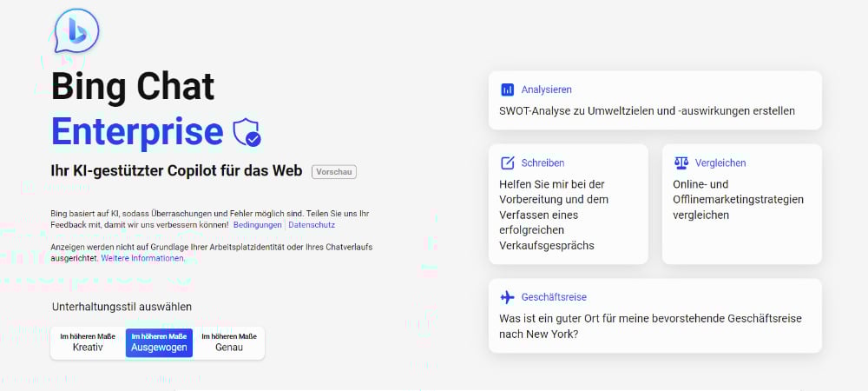Select the Genau conversation style
The height and width of the screenshot is (391, 868).
229,343
